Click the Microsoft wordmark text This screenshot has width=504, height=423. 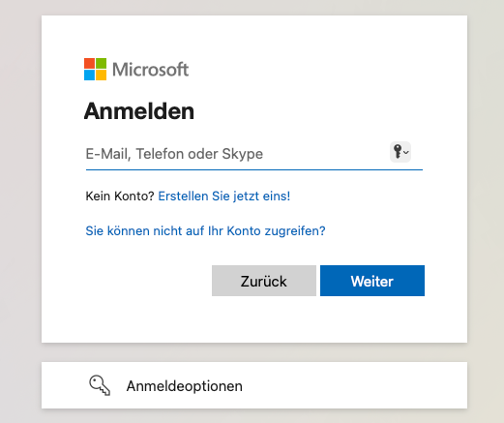click(x=150, y=70)
